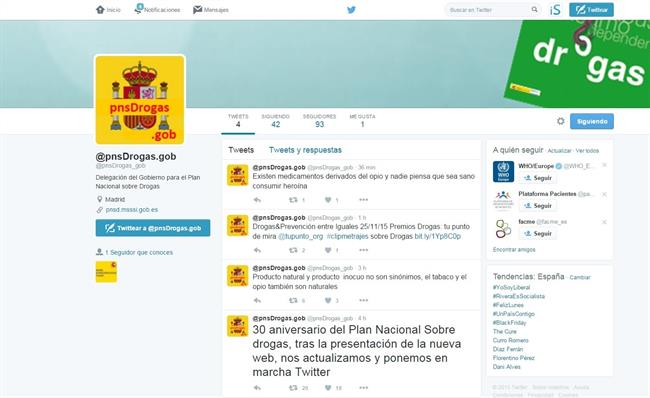Retweet the Producto natural tweet

(293, 301)
